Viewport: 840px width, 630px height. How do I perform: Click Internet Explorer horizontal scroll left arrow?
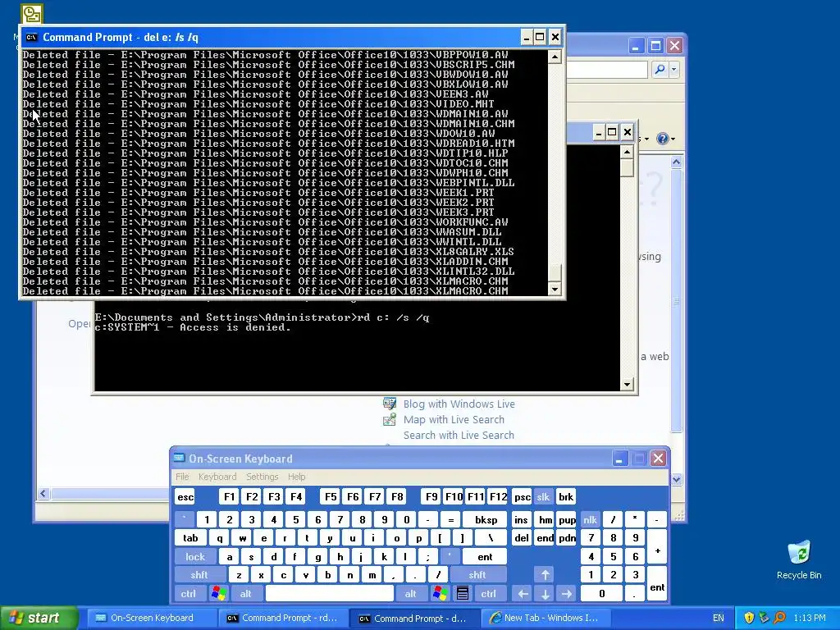(43, 493)
